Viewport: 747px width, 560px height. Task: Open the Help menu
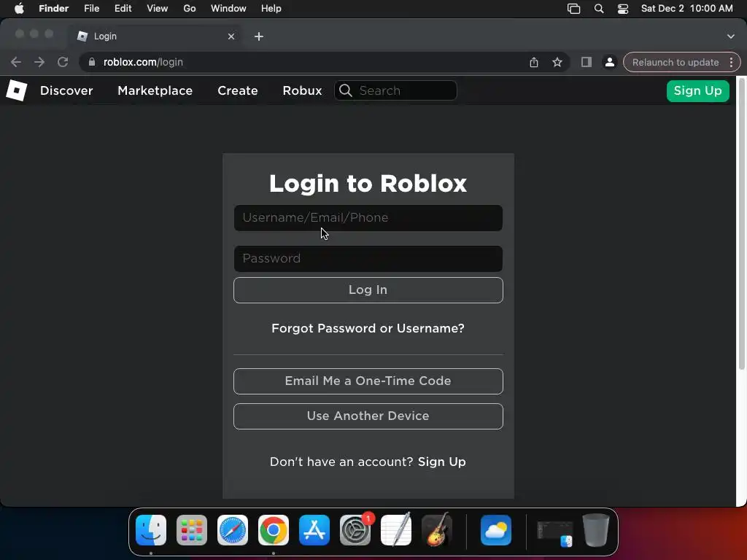[271, 9]
